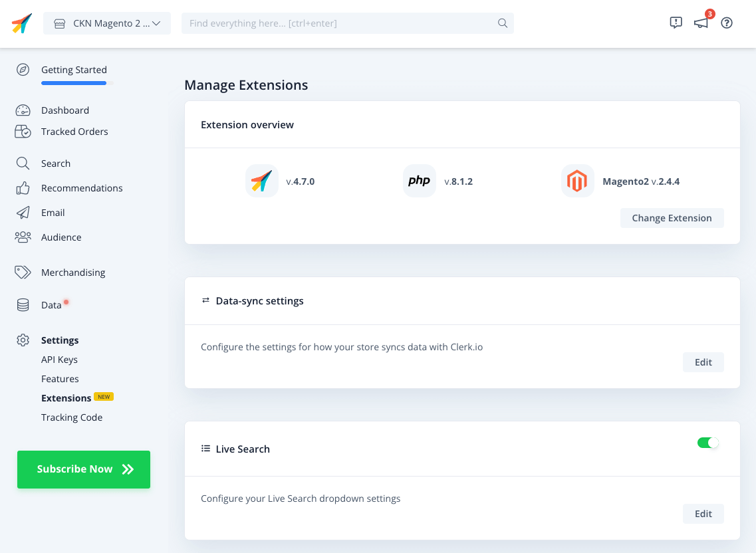Focus the Find everything here search field
The width and height of the screenshot is (756, 553).
pos(339,23)
